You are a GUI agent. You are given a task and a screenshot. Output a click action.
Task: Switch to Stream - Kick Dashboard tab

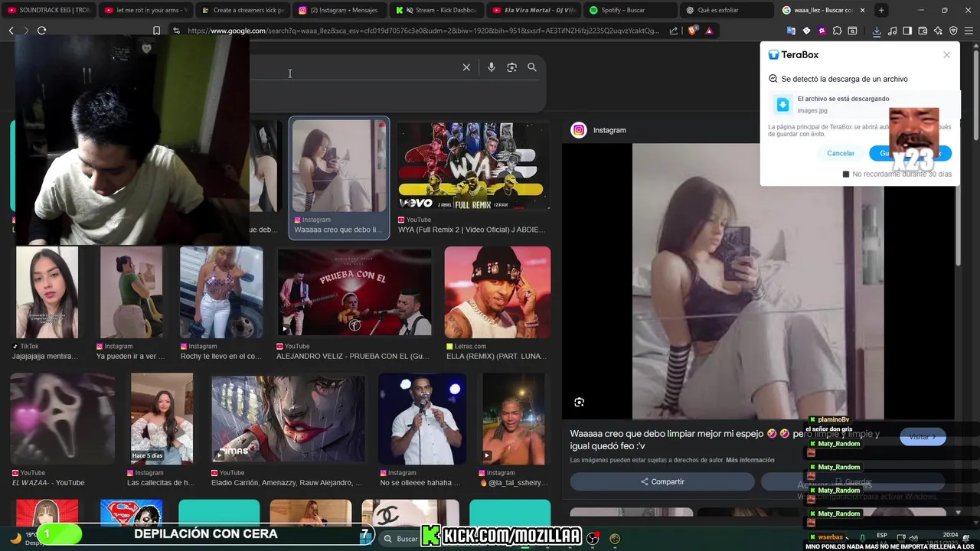[x=436, y=10]
